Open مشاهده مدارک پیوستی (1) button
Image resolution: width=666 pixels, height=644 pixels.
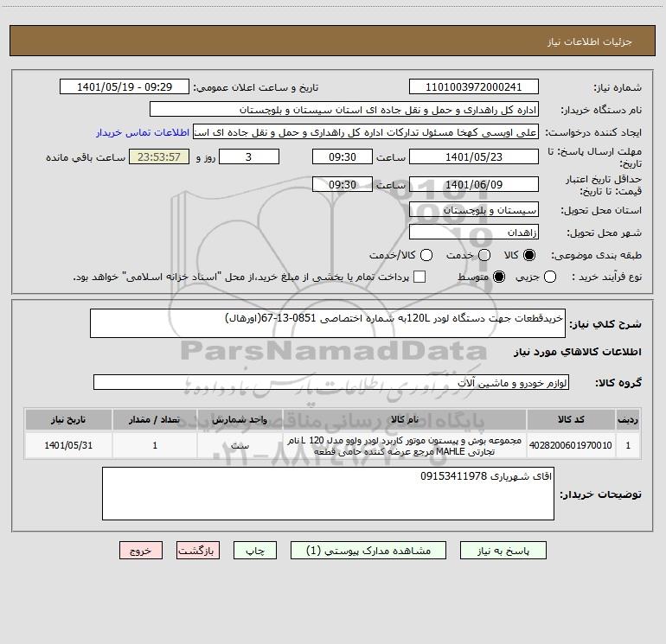368,550
